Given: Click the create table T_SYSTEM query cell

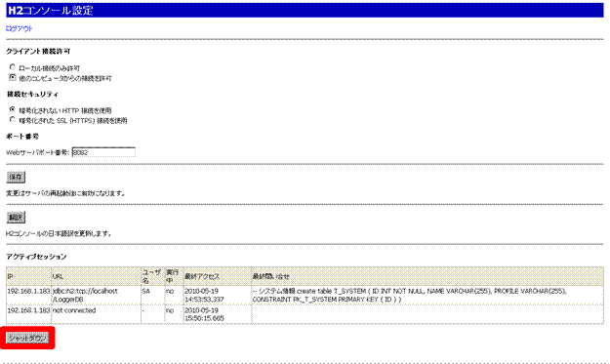Looking at the screenshot, I should (x=427, y=295).
